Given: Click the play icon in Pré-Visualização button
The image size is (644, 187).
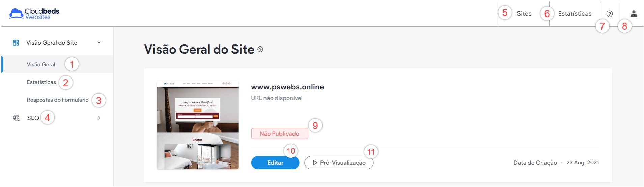Looking at the screenshot, I should [x=315, y=163].
